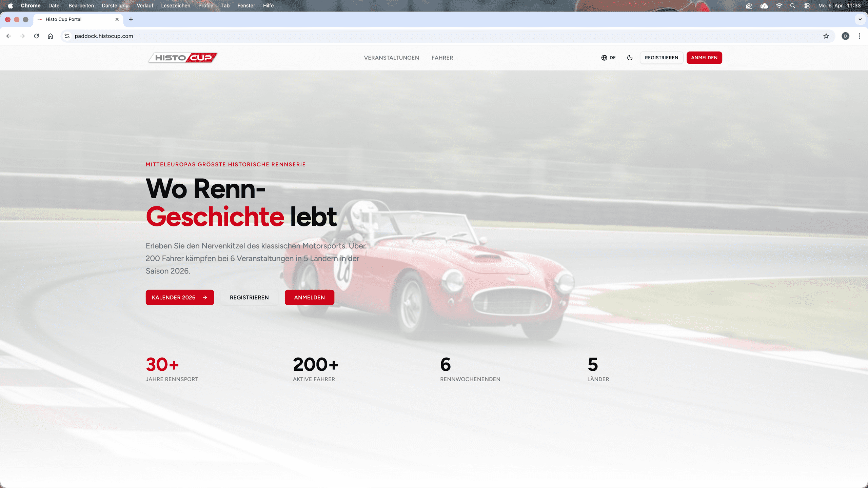This screenshot has width=868, height=488.
Task: Click the red ANMELDEN header button
Action: click(704, 58)
